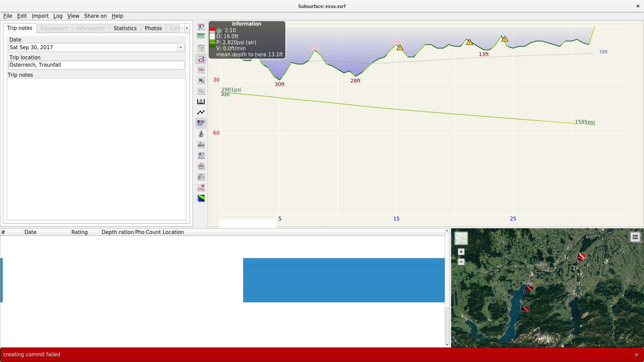644x362 pixels.
Task: Click the Trip location input field
Action: (96, 65)
